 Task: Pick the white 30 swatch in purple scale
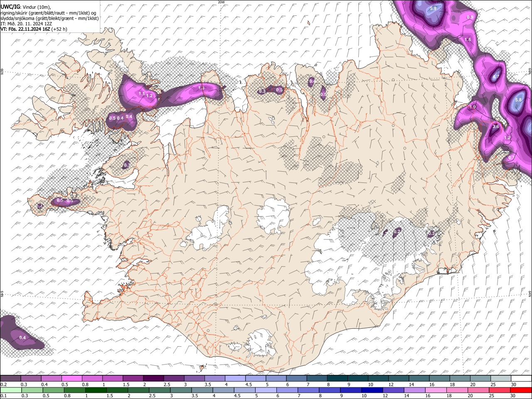coord(522,379)
